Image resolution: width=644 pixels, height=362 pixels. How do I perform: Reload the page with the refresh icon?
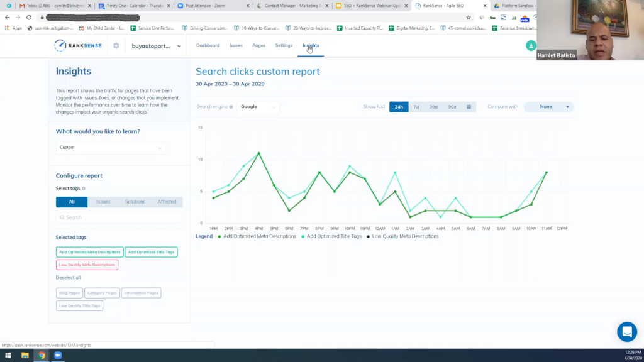pos(29,17)
